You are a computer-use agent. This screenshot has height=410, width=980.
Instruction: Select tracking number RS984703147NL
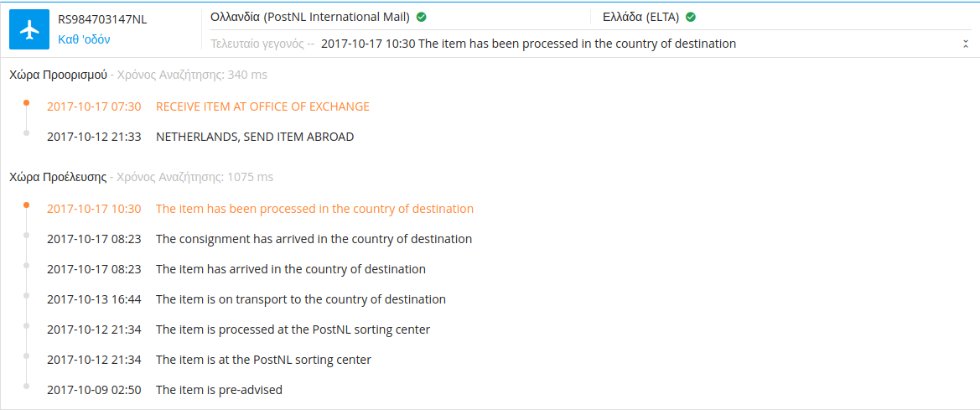coord(102,19)
